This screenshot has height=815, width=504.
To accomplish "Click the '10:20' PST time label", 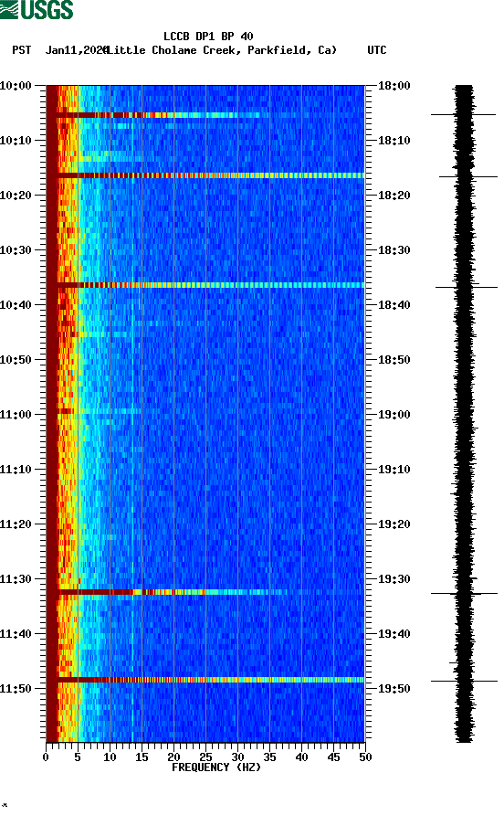I will coord(16,195).
